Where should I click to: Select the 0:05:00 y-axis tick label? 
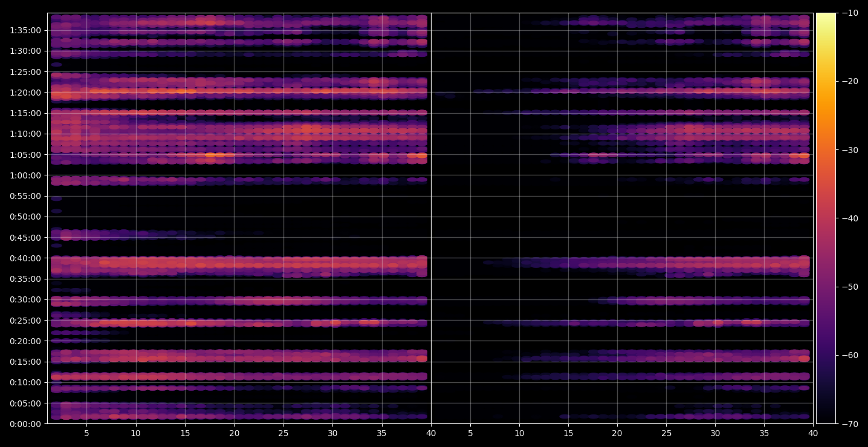[x=25, y=403]
